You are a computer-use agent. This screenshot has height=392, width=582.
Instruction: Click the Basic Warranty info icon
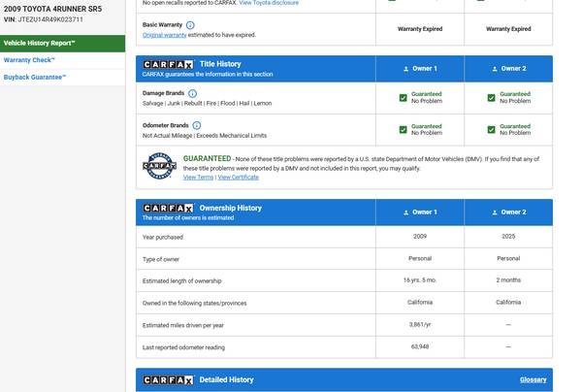[190, 24]
